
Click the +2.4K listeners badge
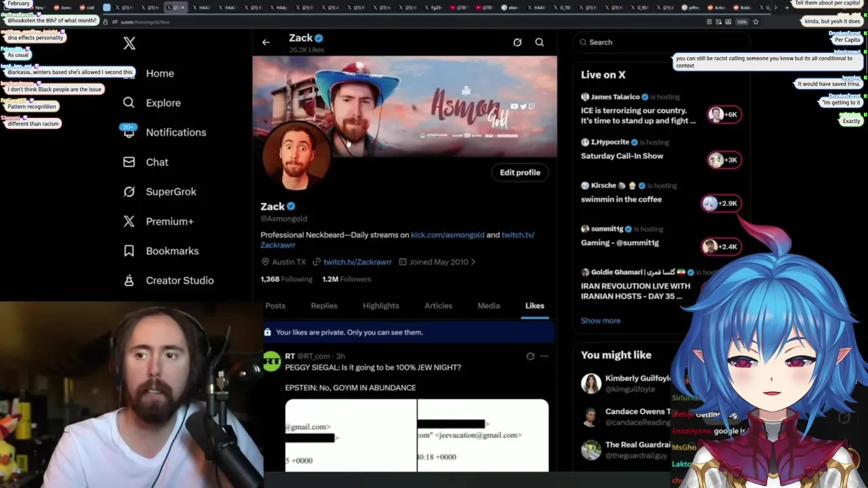(x=722, y=247)
